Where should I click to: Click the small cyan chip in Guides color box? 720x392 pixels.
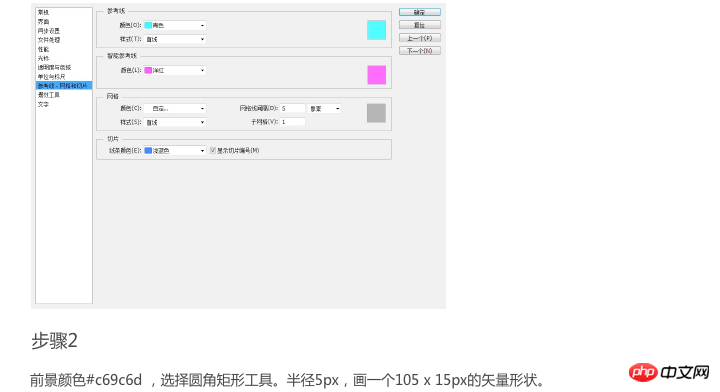pyautogui.click(x=148, y=25)
